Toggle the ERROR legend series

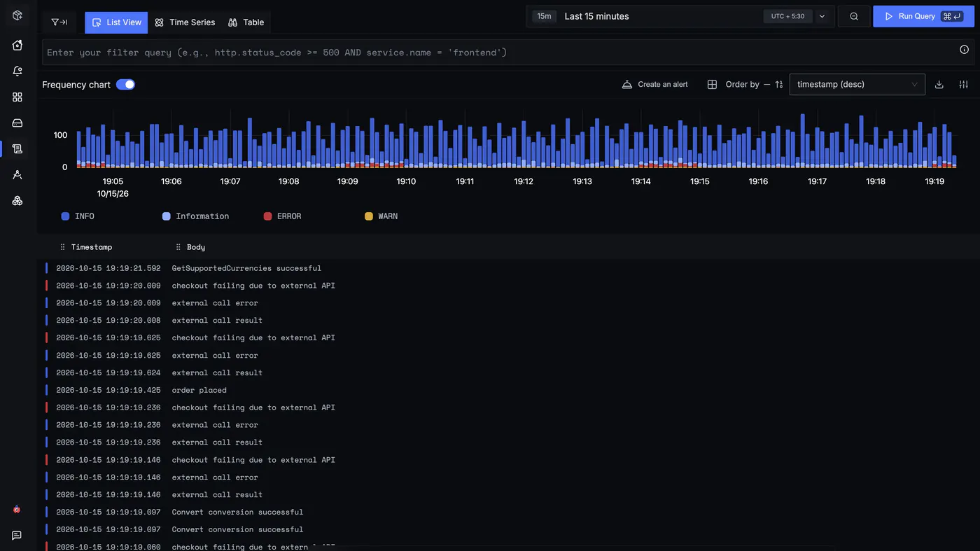282,216
